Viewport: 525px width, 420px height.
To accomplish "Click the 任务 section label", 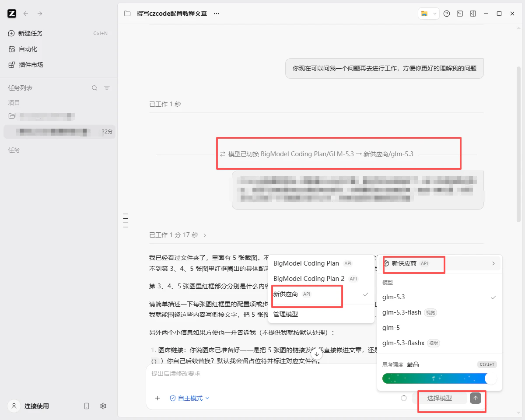I will click(x=14, y=150).
